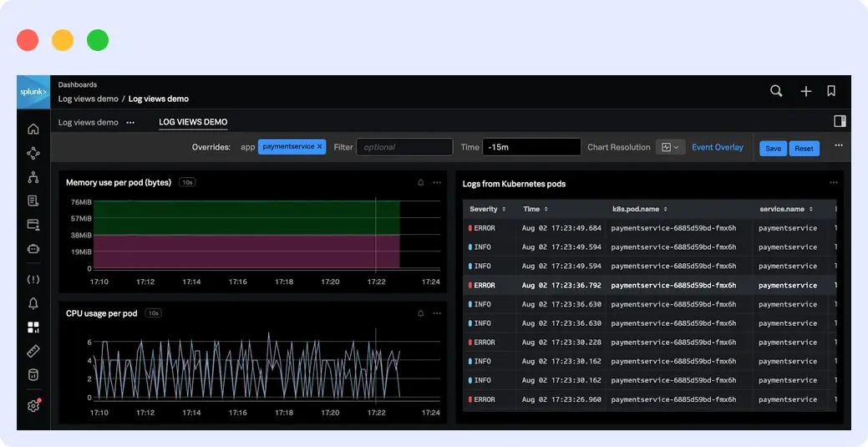Open the Chart Resolution dropdown

click(x=670, y=147)
